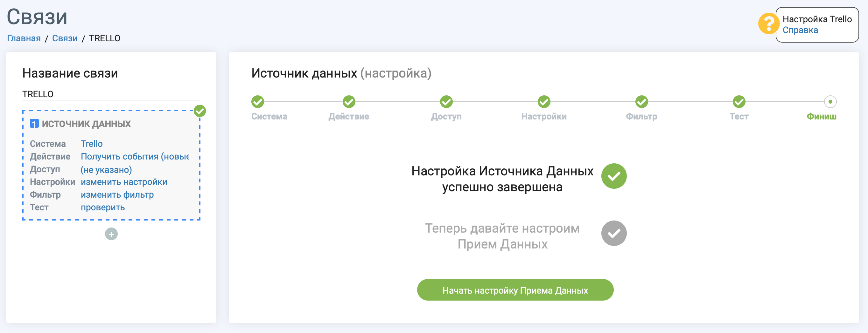Go to the Система step checkmark
868x333 pixels.
[x=258, y=102]
